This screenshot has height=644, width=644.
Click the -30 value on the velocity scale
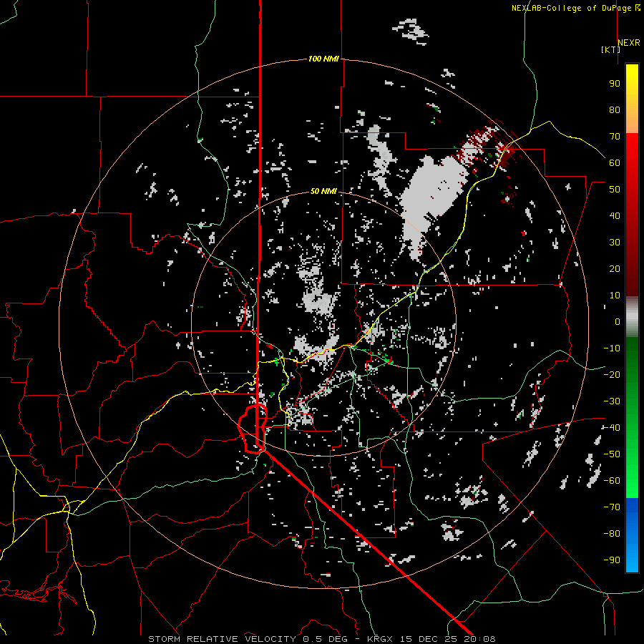point(612,401)
